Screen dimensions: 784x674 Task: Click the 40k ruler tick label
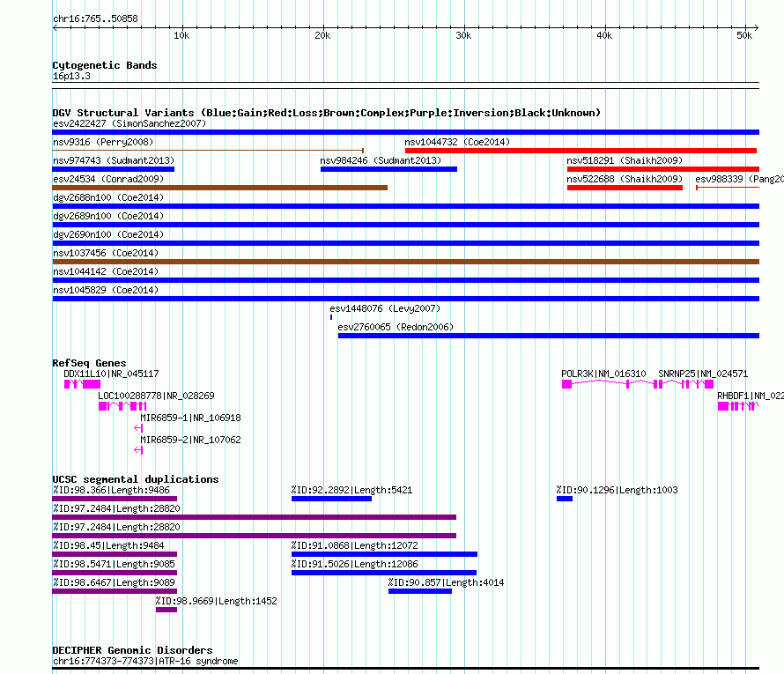tap(604, 35)
